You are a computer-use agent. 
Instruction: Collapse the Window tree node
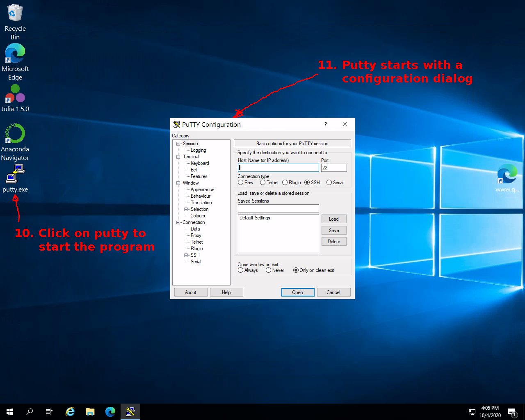coord(178,183)
